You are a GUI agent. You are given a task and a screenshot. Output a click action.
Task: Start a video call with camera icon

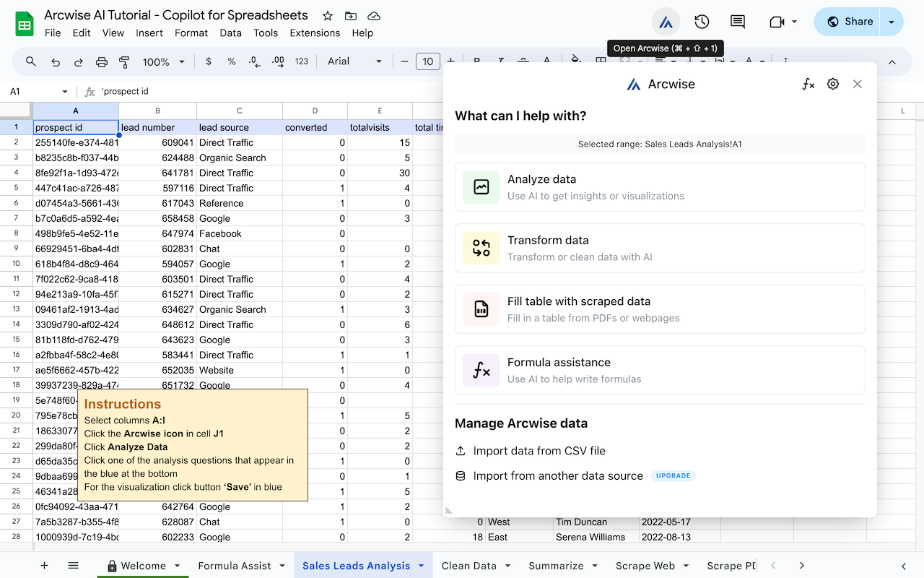coord(777,22)
